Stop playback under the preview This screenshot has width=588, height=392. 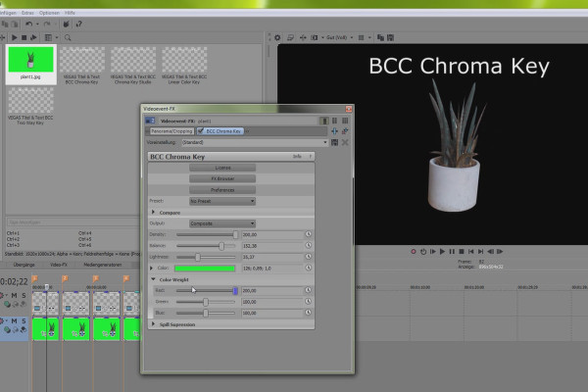tap(462, 251)
